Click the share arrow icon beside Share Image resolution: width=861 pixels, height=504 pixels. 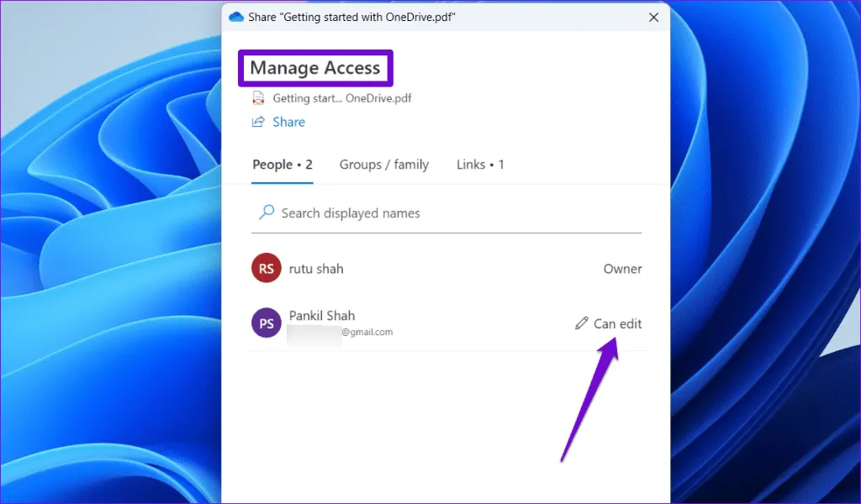[x=259, y=122]
